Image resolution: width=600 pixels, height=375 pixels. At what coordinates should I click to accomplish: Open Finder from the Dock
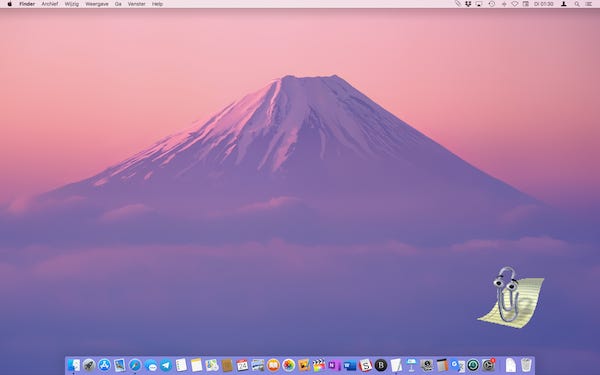[x=73, y=365]
